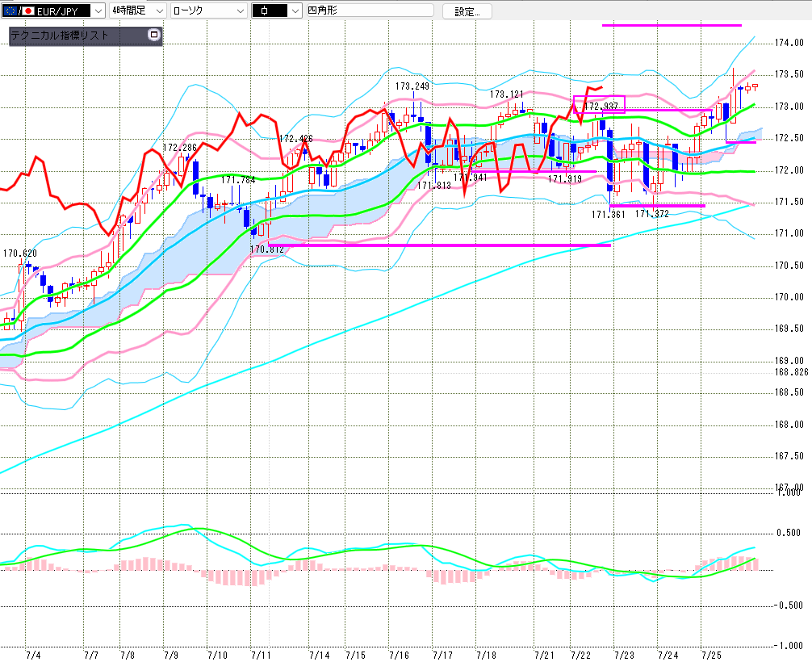Select the 173.121 high price label
This screenshot has width=812, height=662.
click(x=506, y=94)
